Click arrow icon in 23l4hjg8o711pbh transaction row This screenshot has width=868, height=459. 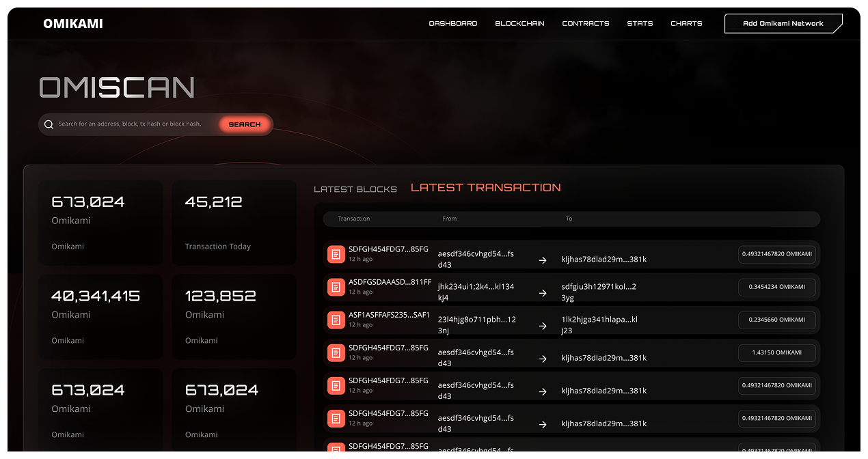[543, 326]
